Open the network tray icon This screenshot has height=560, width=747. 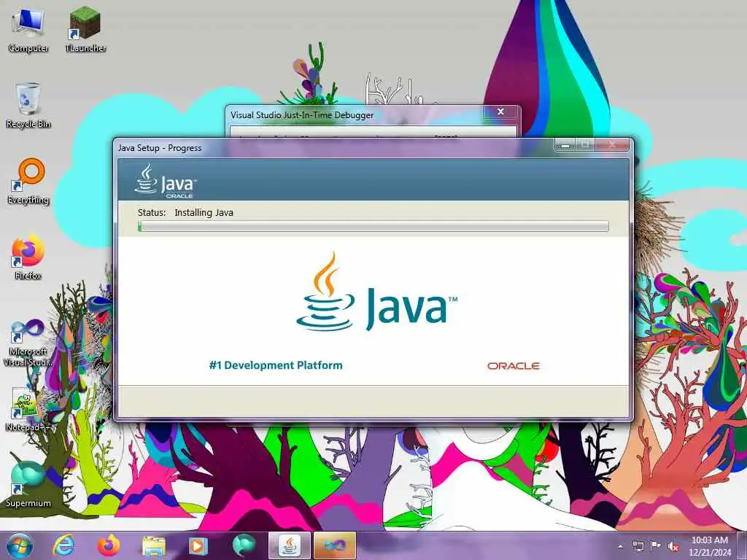[x=638, y=547]
